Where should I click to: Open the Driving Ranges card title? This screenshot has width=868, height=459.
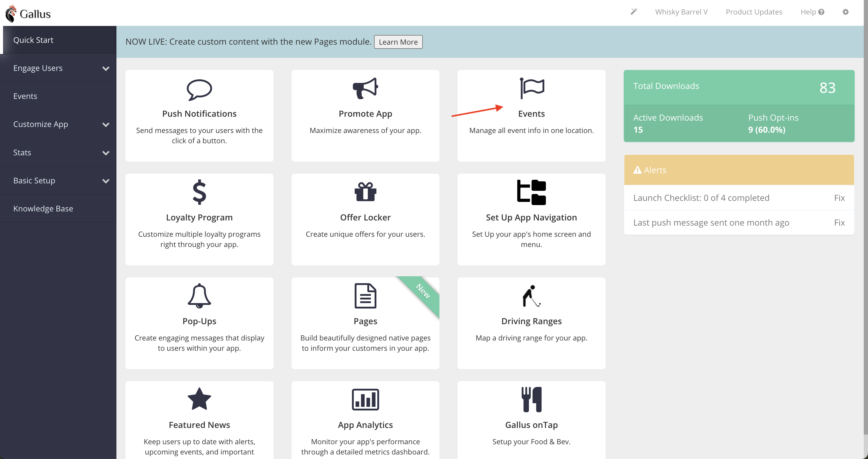point(531,321)
